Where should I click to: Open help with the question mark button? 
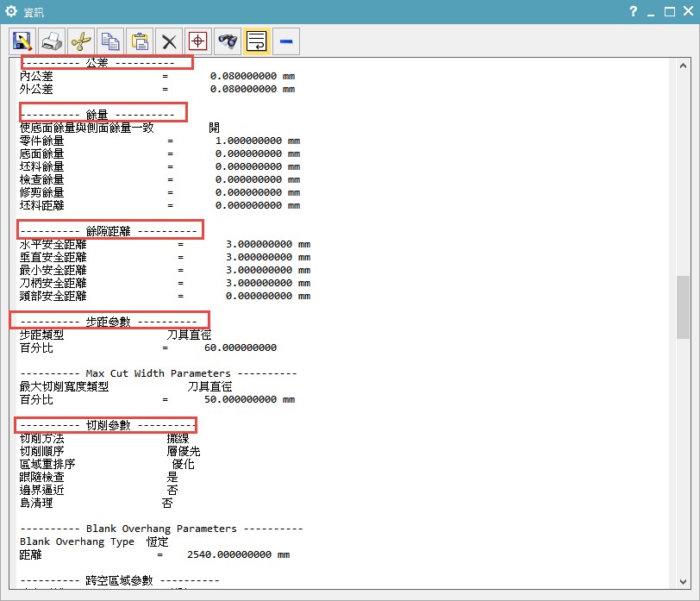point(633,11)
